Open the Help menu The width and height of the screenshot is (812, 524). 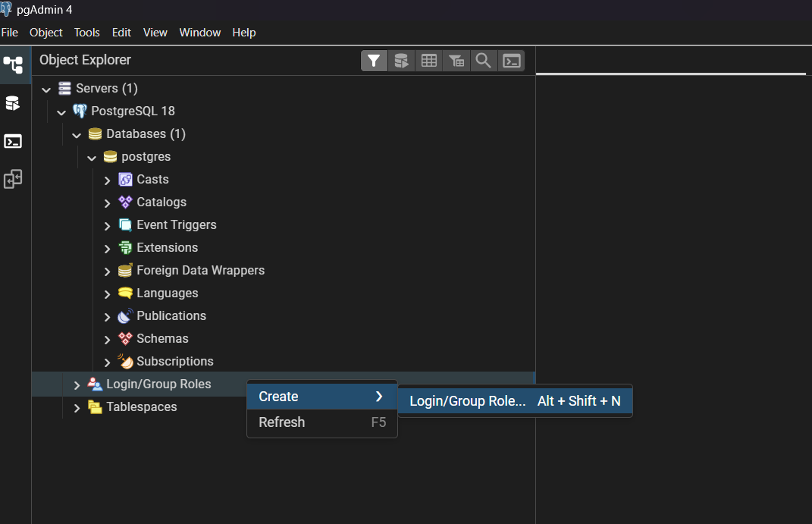[244, 33]
